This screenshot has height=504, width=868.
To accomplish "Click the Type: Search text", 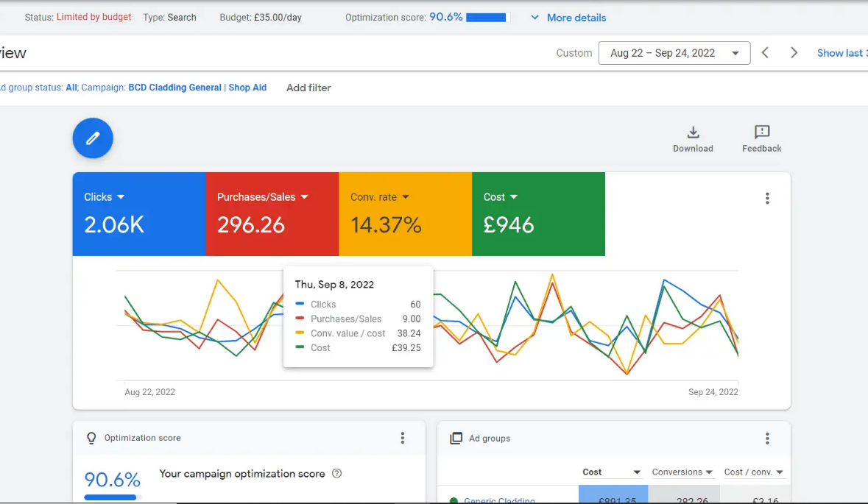I will coord(169,17).
